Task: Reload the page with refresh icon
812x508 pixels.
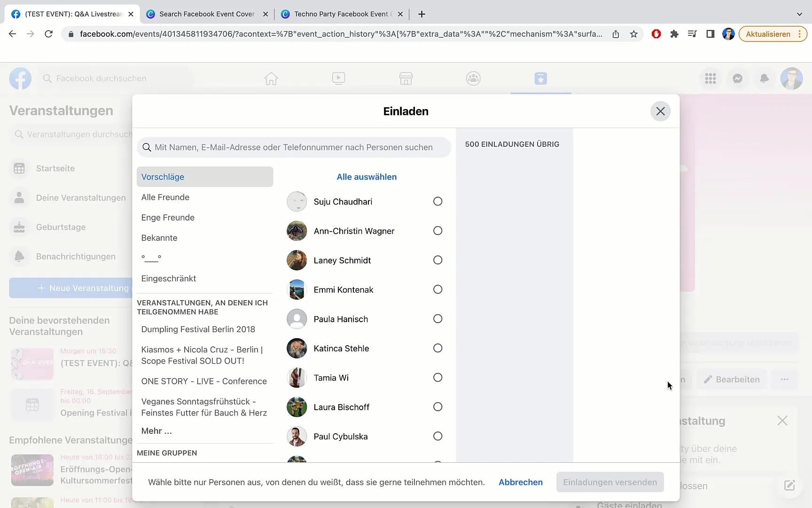Action: [x=48, y=34]
